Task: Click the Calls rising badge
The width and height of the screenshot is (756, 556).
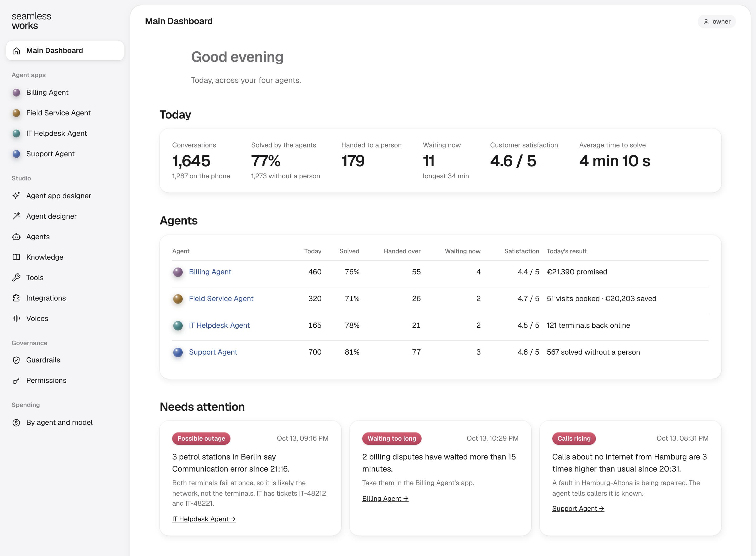Action: click(574, 438)
